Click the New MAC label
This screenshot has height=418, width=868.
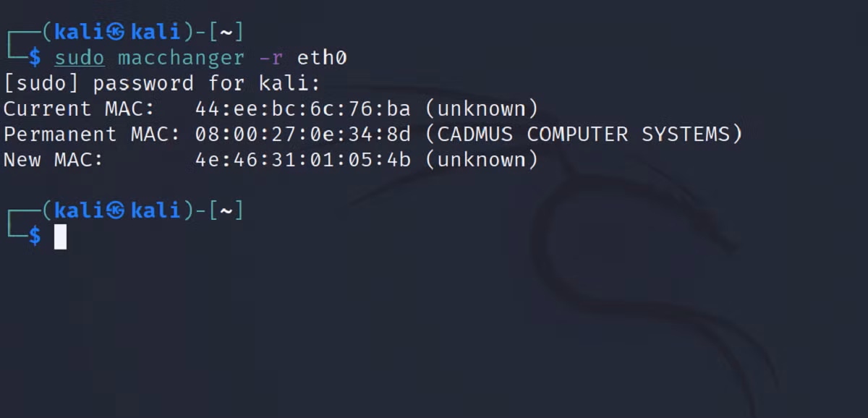[54, 160]
